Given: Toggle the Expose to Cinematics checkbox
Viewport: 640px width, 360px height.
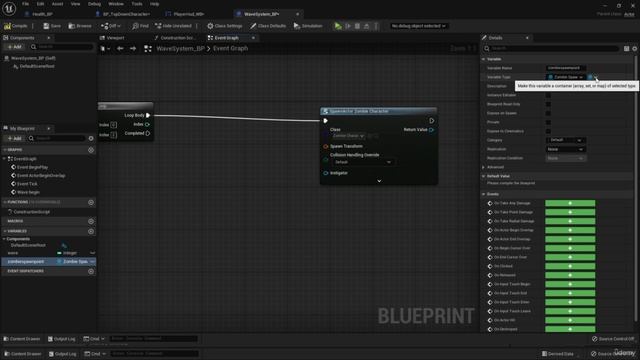Looking at the screenshot, I should point(548,131).
